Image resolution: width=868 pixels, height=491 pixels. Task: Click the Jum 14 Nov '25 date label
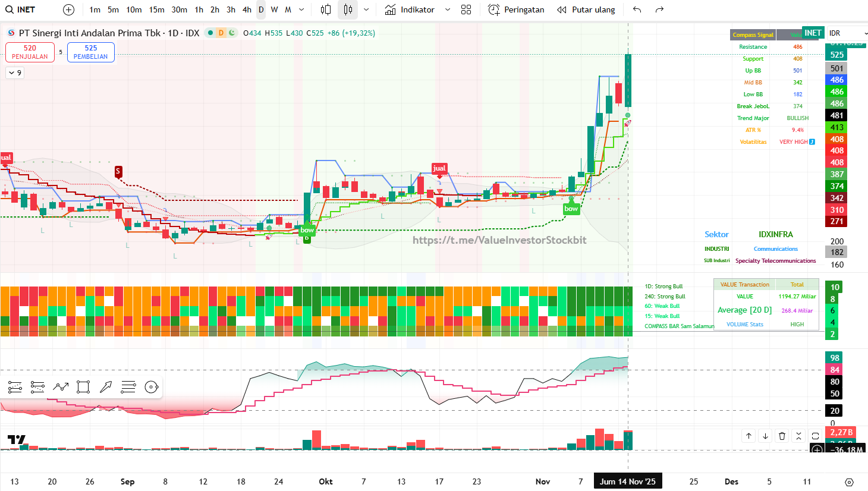point(628,481)
